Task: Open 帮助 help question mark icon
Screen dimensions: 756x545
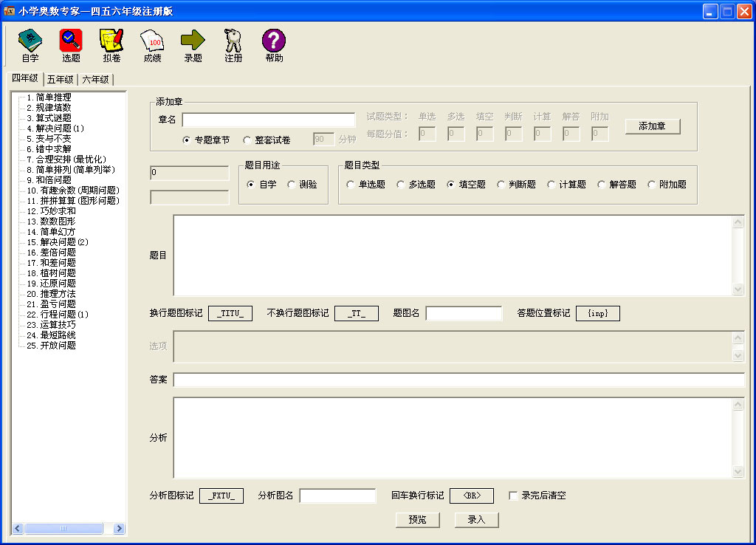Action: click(x=274, y=46)
